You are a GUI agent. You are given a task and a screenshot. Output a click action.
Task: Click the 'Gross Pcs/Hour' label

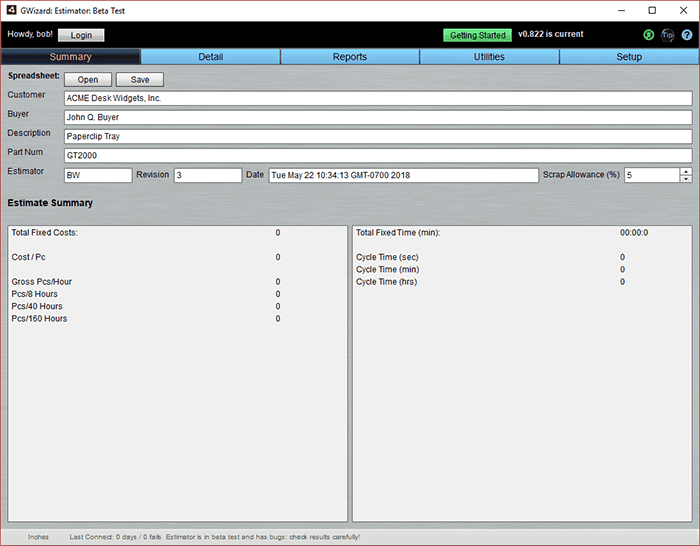click(x=42, y=282)
